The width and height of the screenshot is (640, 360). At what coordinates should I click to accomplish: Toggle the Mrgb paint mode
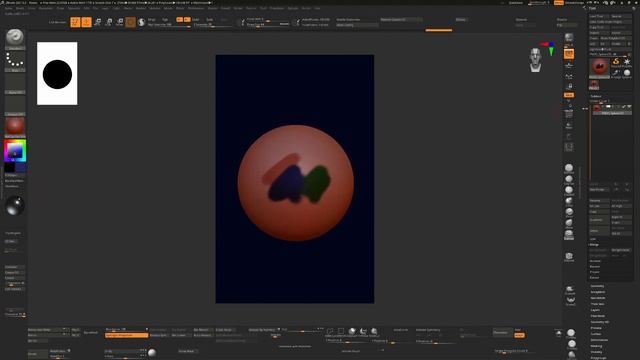tap(152, 20)
